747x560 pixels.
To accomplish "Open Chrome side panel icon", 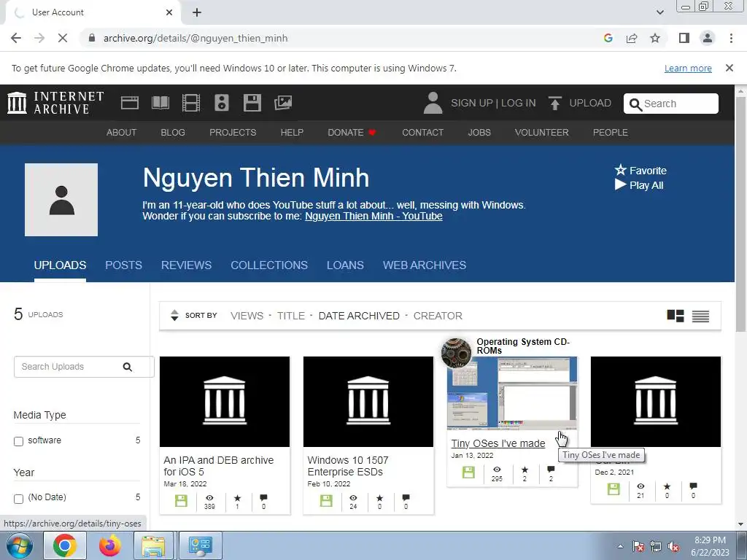I will coord(684,38).
